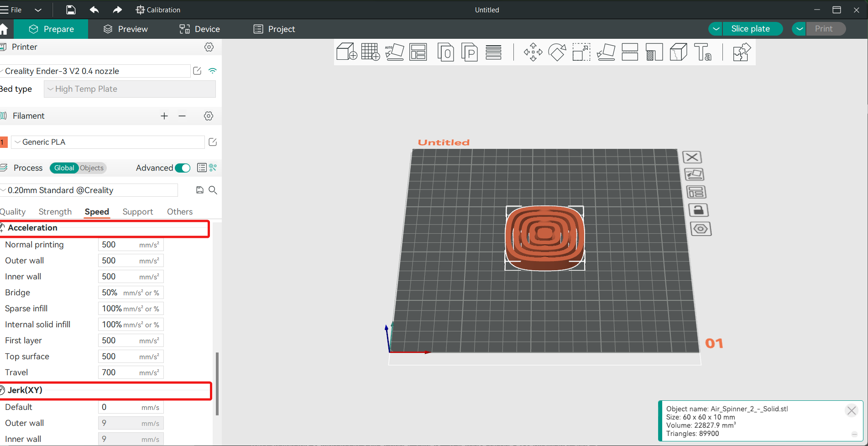Select the Rotate tool

coord(557,52)
